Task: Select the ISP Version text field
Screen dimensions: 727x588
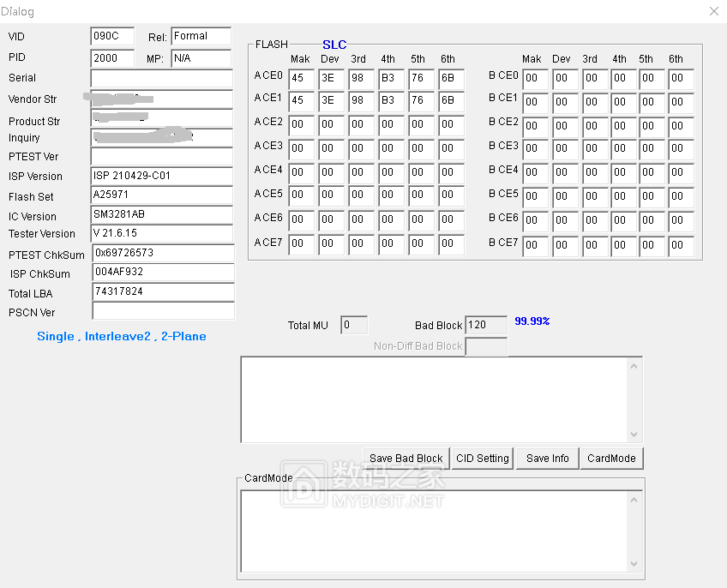Action: 161,176
